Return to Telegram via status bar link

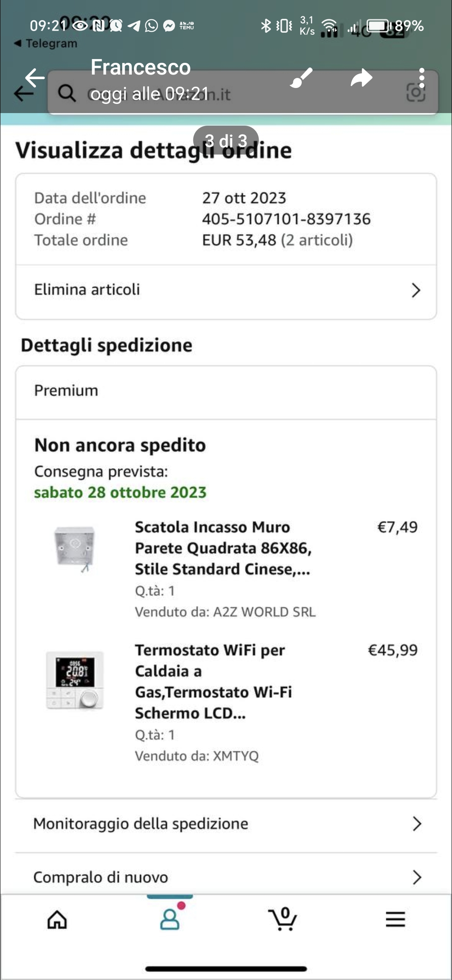(x=46, y=43)
